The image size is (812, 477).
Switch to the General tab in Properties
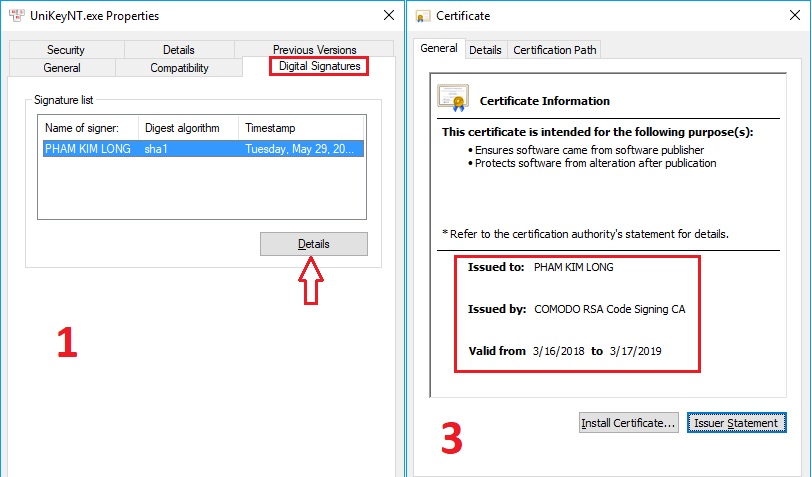(x=62, y=68)
